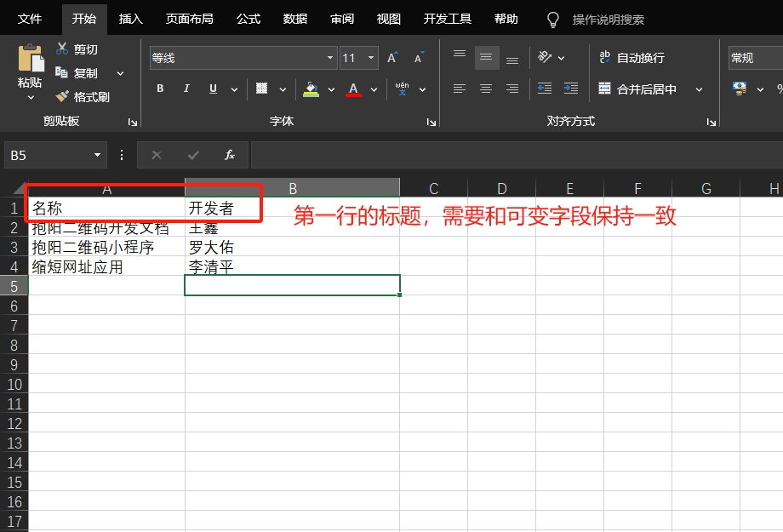Select cell B3 containing 罗大佑
The width and height of the screenshot is (783, 532).
click(292, 248)
